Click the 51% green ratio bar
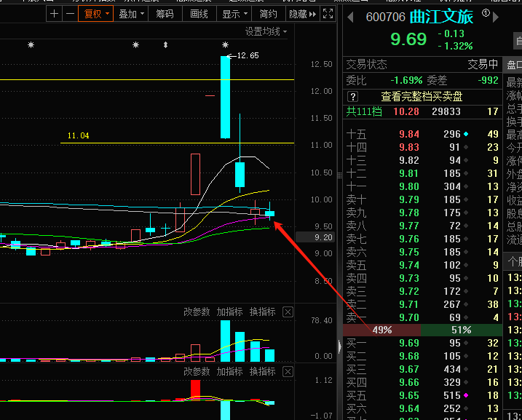 (462, 330)
